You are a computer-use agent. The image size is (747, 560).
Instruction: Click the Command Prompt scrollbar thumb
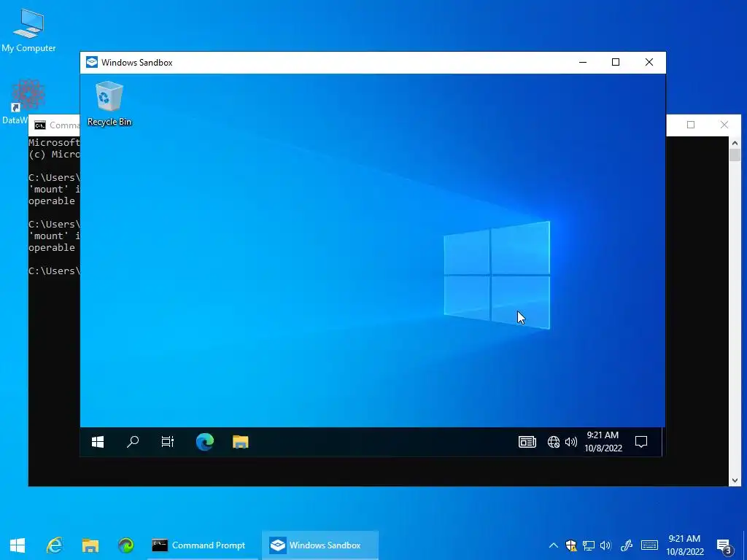point(735,155)
